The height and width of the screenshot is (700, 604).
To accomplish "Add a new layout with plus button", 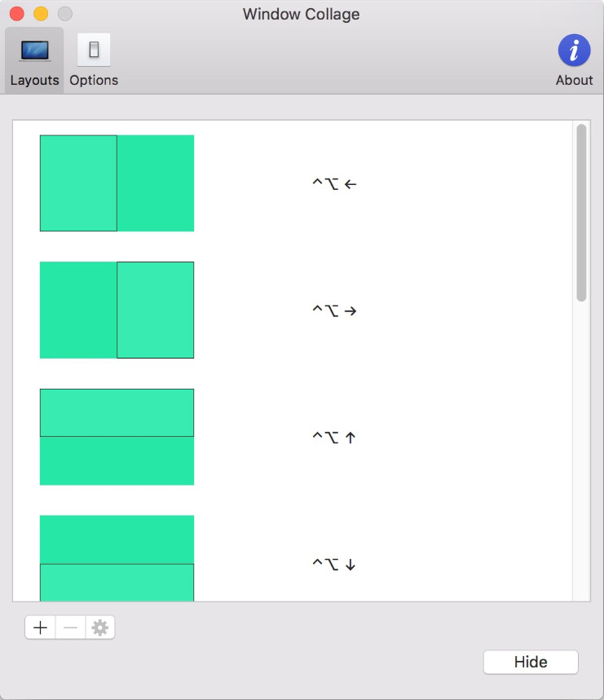I will coord(40,627).
